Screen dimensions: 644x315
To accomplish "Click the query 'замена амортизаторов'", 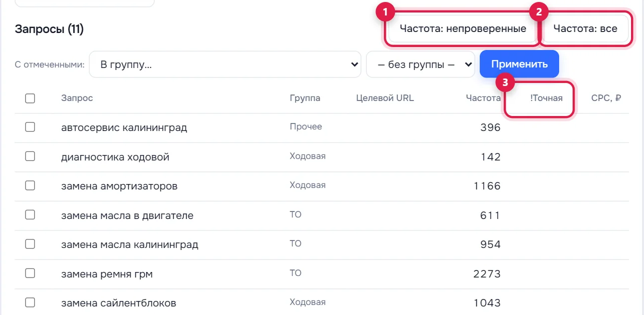I will coord(119,186).
